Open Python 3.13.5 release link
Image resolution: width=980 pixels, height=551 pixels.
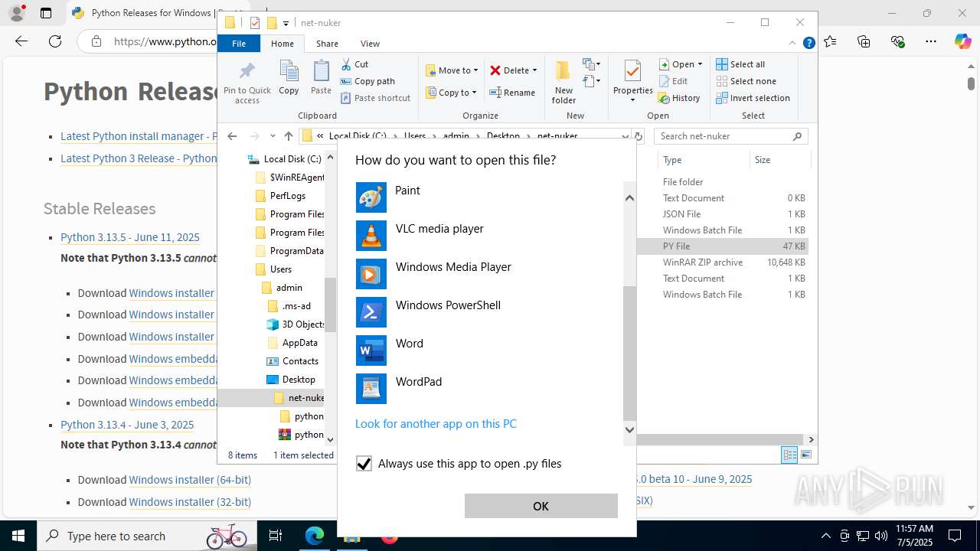[130, 237]
